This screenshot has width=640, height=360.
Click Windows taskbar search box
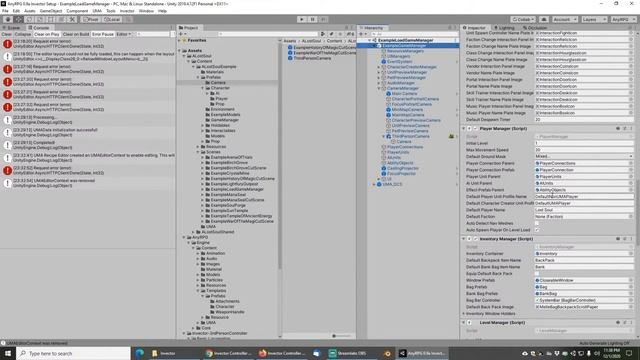coord(73,353)
